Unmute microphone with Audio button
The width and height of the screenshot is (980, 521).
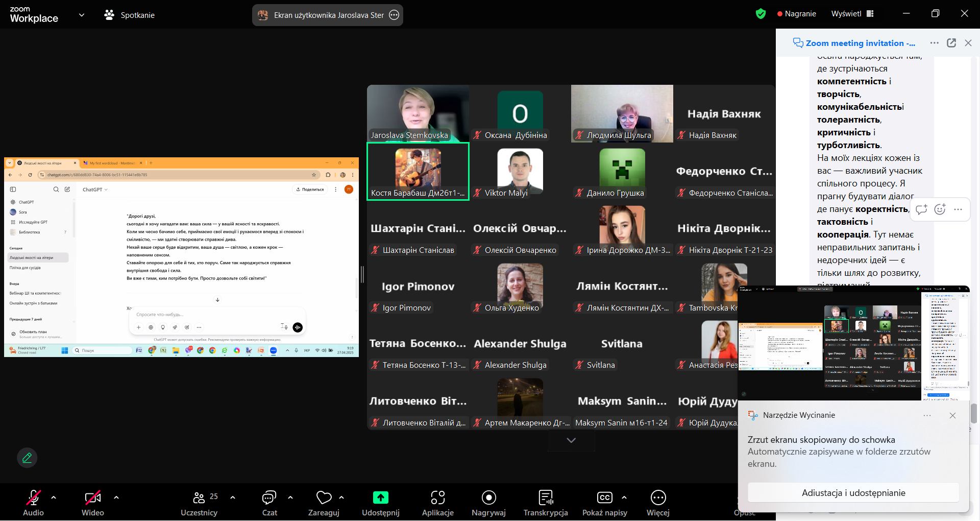pyautogui.click(x=33, y=498)
